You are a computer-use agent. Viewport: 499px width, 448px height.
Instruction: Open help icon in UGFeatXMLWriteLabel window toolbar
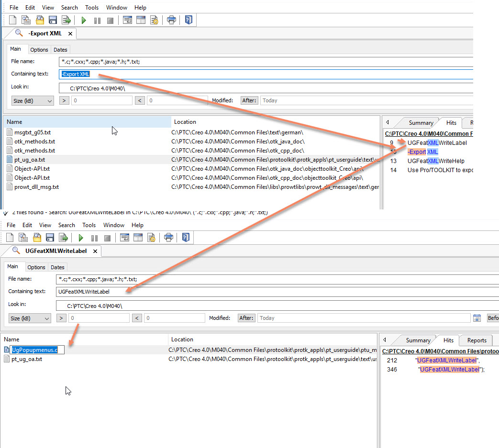[x=186, y=238]
